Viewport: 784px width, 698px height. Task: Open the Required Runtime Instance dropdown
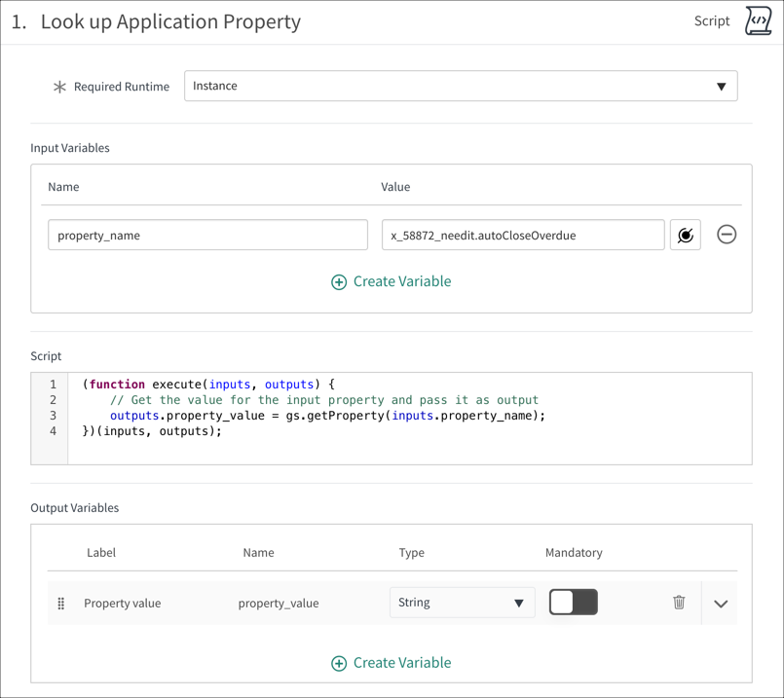point(461,86)
